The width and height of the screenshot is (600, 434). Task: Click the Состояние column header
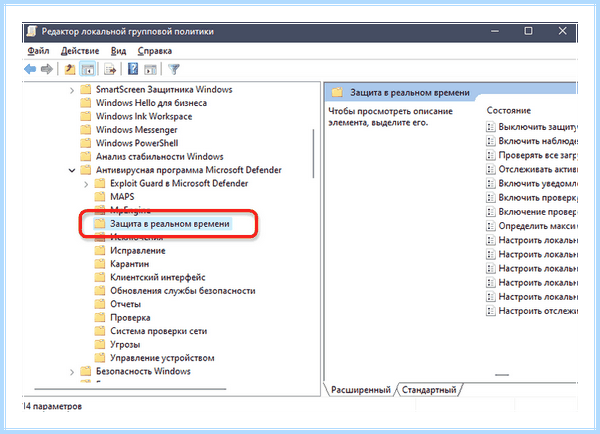[x=509, y=111]
